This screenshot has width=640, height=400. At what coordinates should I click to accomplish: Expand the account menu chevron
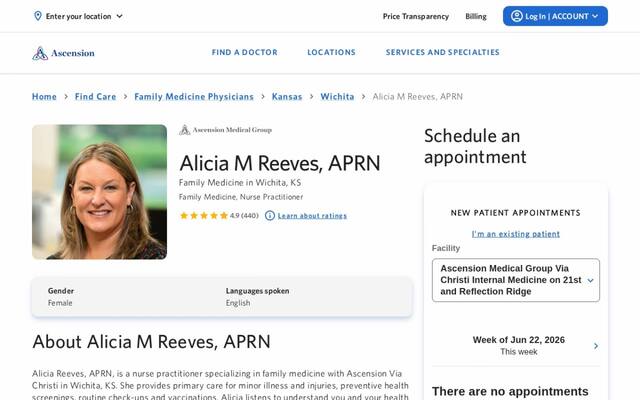[595, 16]
